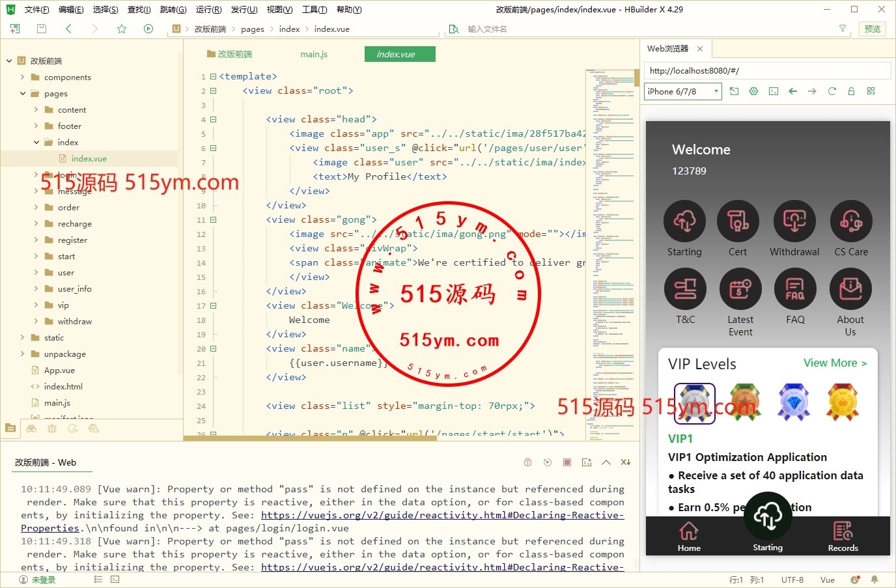The height and width of the screenshot is (588, 896).
Task: Click the notification bell in status bar
Action: (x=875, y=580)
